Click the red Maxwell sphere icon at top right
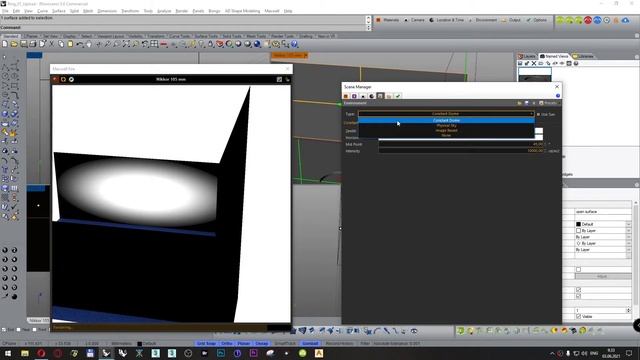The width and height of the screenshot is (640, 360). [588, 20]
